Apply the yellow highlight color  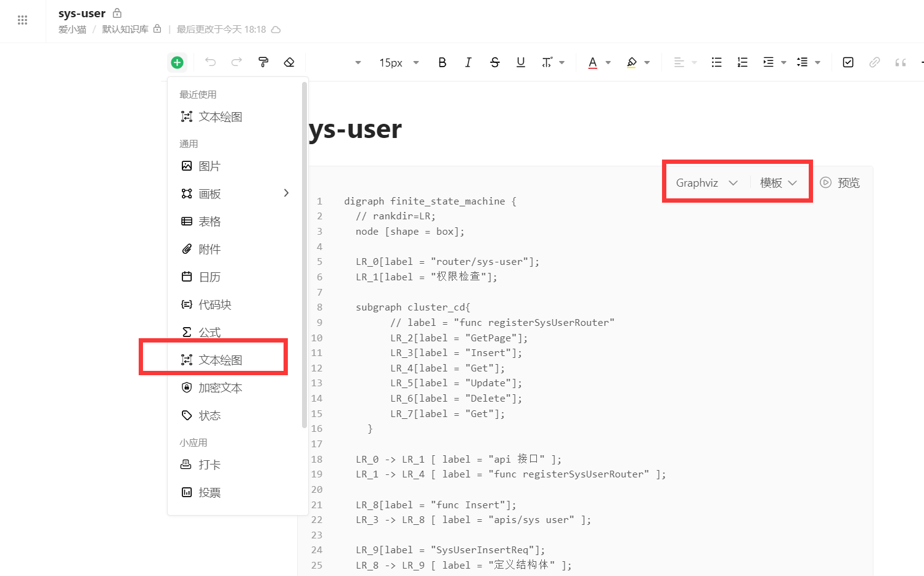pyautogui.click(x=632, y=62)
